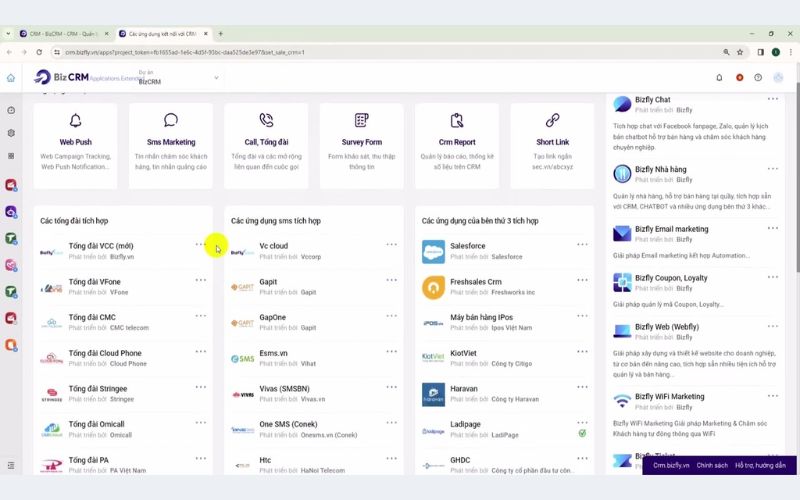
Task: Expand the BizCRM project dropdown arrow
Action: (x=216, y=78)
